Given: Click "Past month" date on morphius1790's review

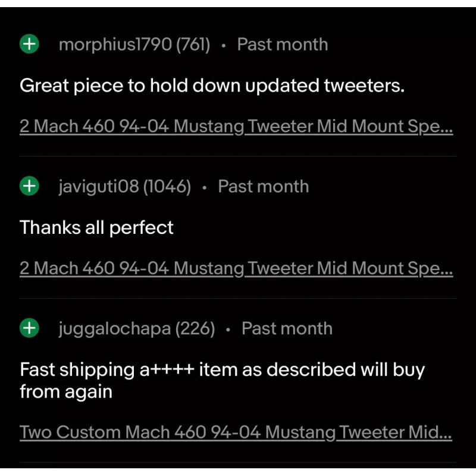Looking at the screenshot, I should (x=282, y=44).
